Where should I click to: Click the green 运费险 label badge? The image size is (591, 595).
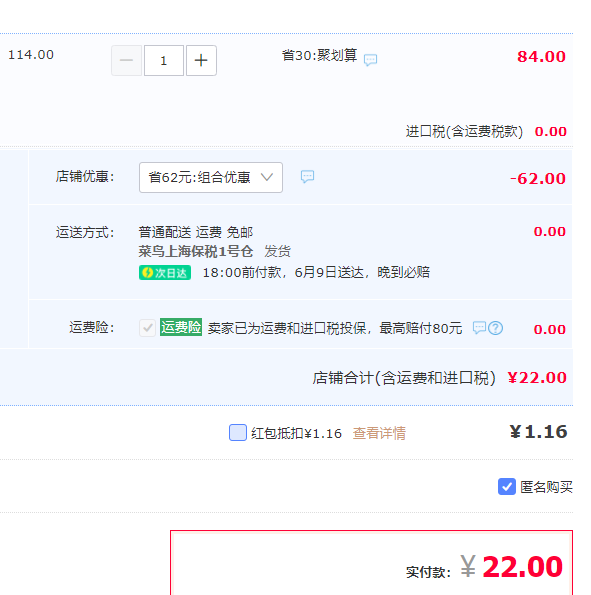coord(181,327)
